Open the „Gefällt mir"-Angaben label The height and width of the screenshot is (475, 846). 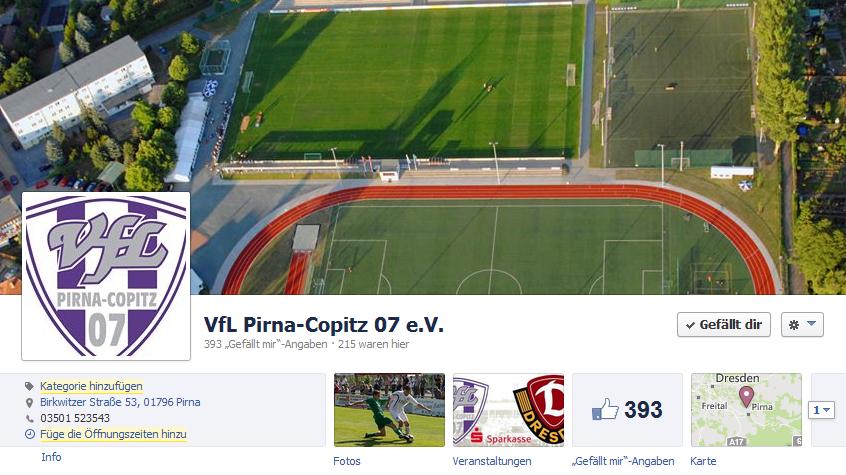623,461
